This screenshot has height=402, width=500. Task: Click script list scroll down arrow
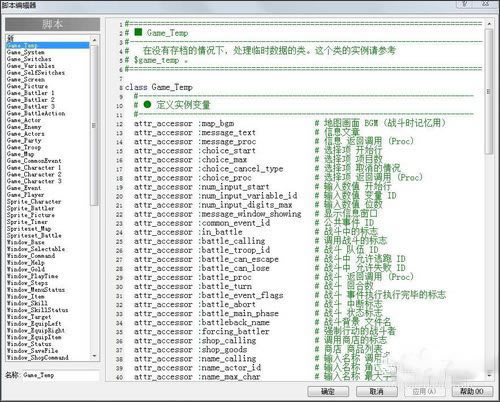point(94,356)
